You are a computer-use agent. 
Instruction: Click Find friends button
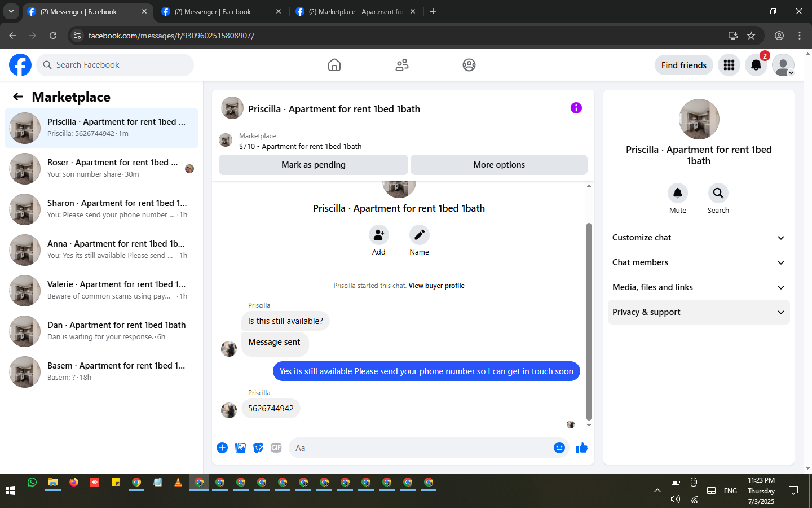tap(684, 65)
